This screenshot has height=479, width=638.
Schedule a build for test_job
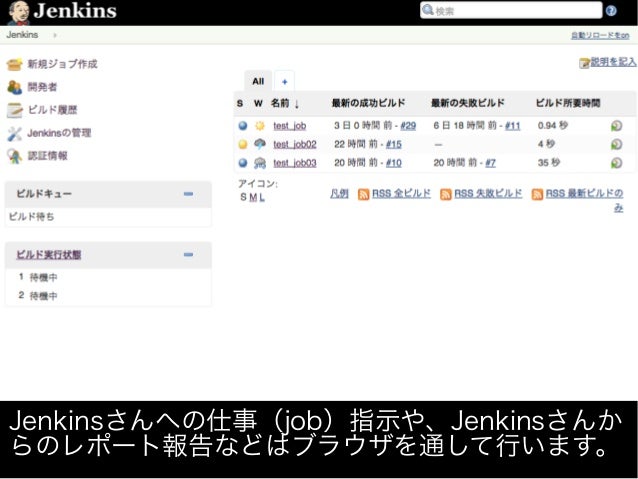pyautogui.click(x=616, y=126)
